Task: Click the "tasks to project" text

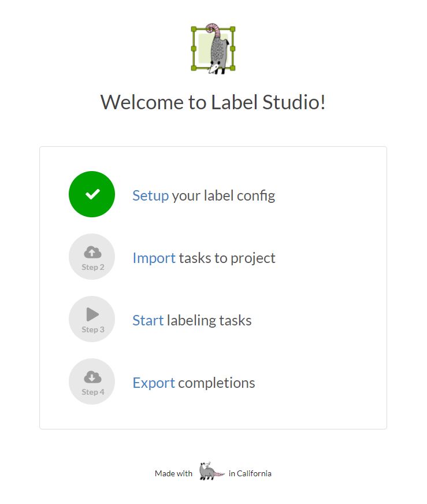Action: 227,258
